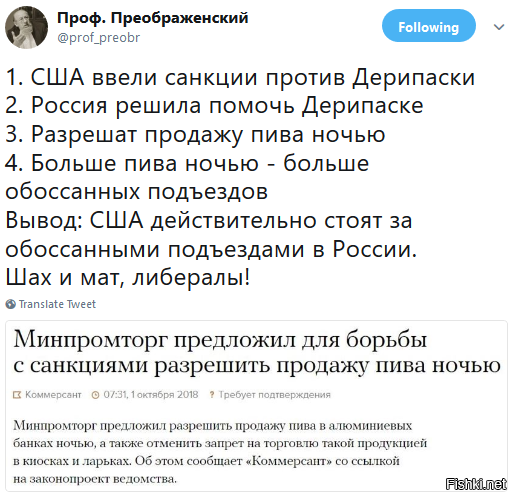Open the @prof_preobr handle link

(99, 38)
